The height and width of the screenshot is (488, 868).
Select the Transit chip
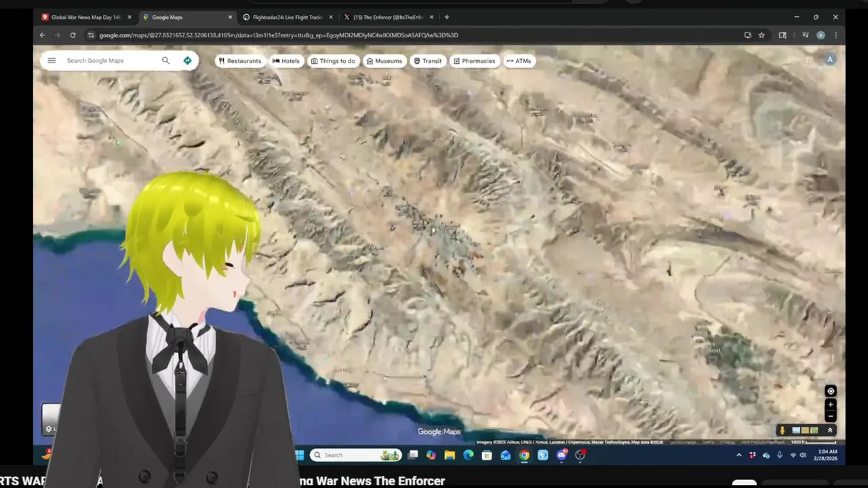click(428, 61)
